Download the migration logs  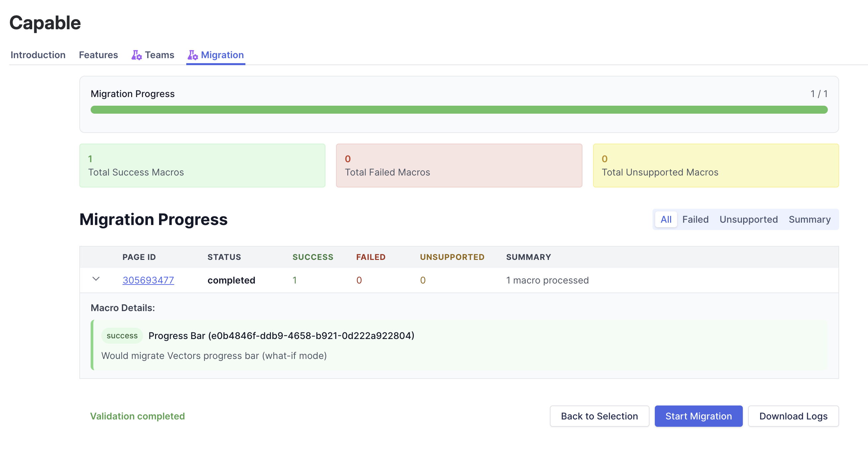(793, 416)
